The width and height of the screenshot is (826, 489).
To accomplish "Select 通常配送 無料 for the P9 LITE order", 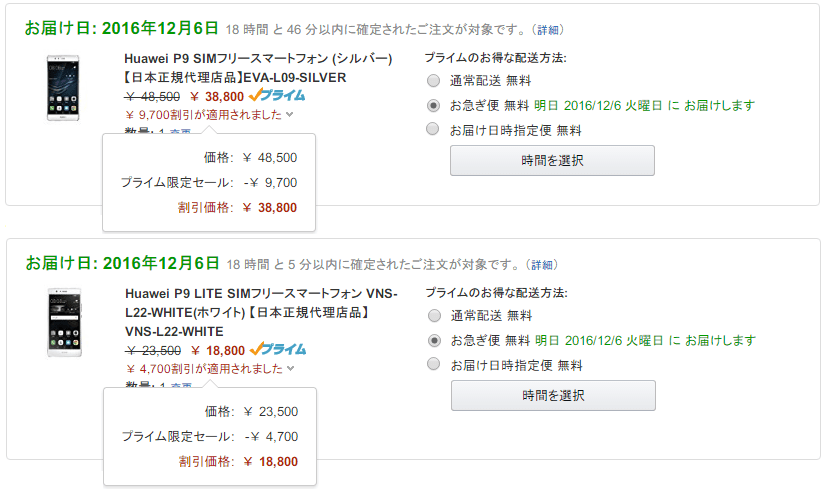I will click(434, 316).
